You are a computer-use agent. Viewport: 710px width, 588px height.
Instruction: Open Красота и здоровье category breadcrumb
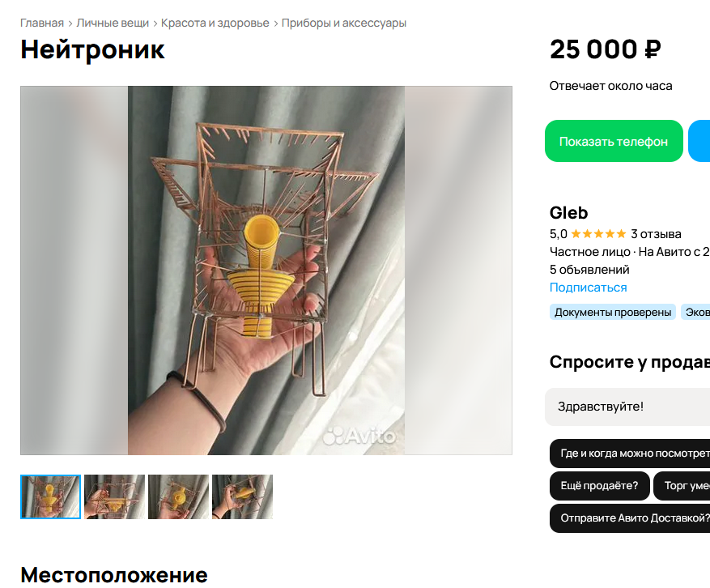point(215,23)
